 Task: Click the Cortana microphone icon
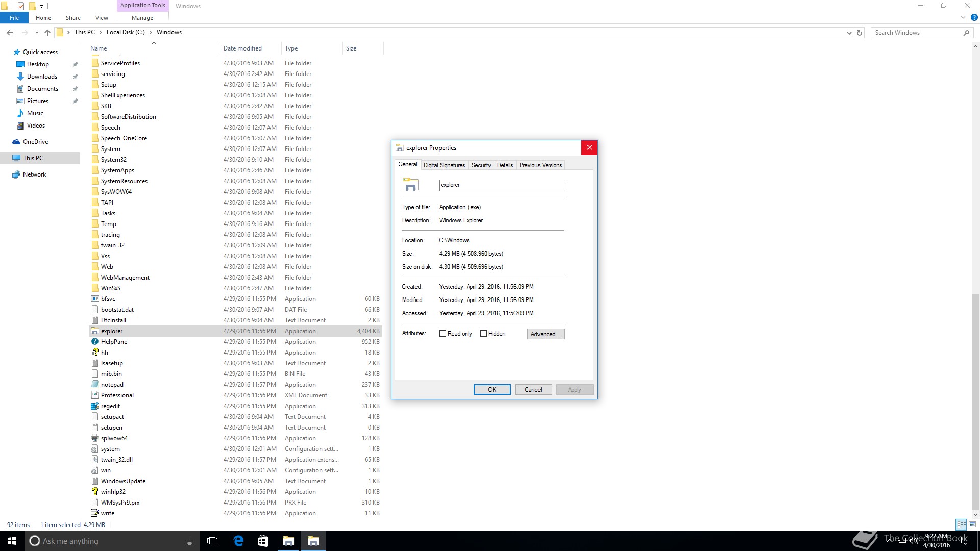pos(189,541)
